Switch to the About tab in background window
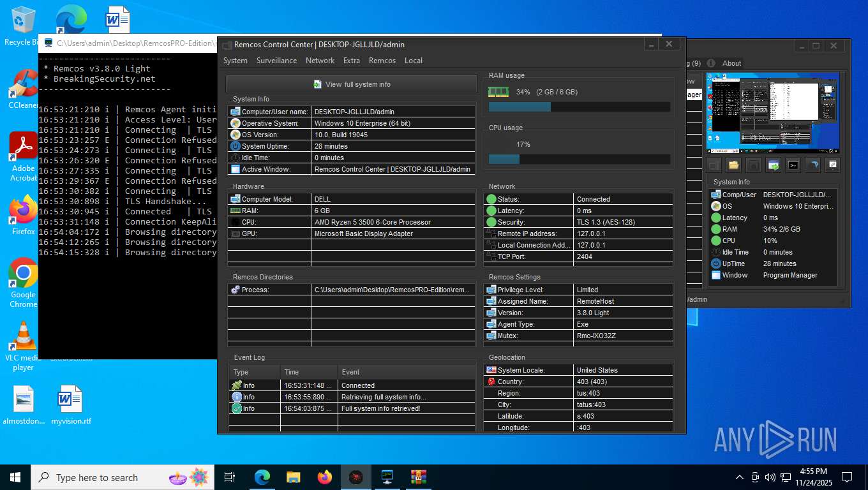The width and height of the screenshot is (868, 490). (731, 63)
